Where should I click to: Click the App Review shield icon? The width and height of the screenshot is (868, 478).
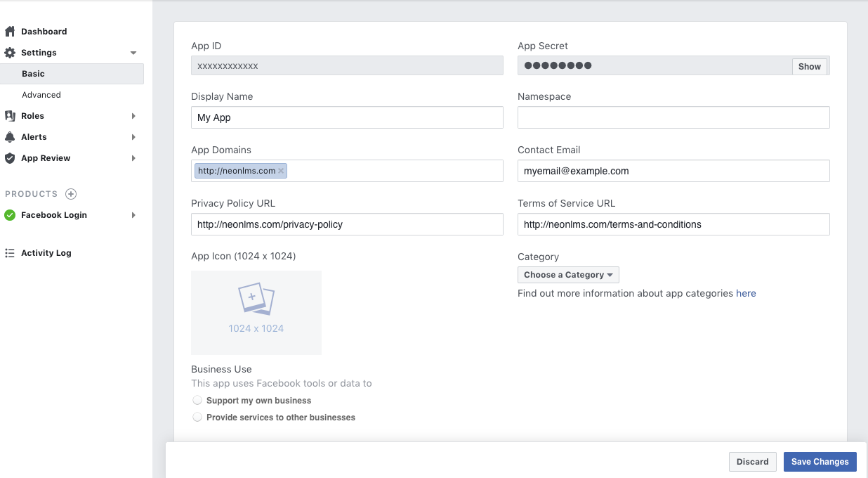pyautogui.click(x=10, y=158)
